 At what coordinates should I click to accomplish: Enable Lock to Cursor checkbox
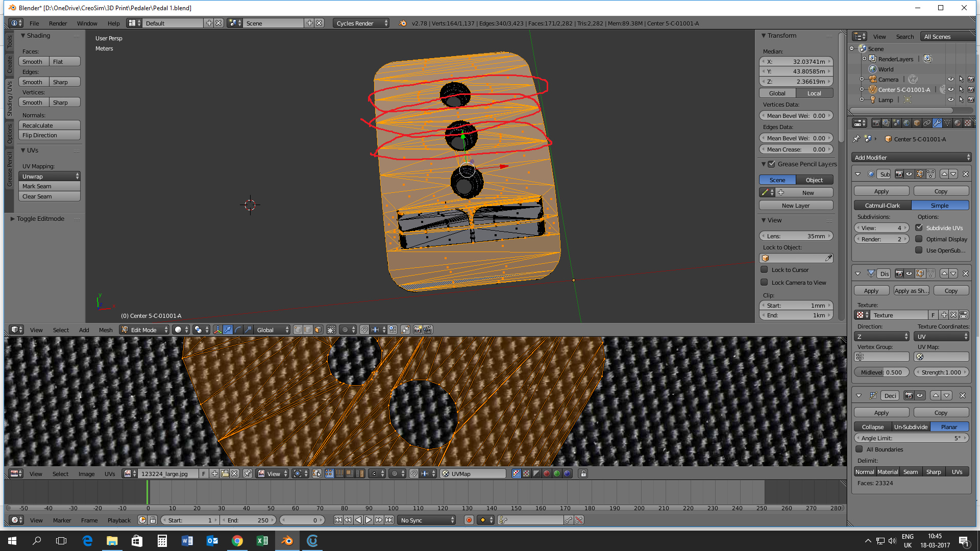(x=764, y=270)
